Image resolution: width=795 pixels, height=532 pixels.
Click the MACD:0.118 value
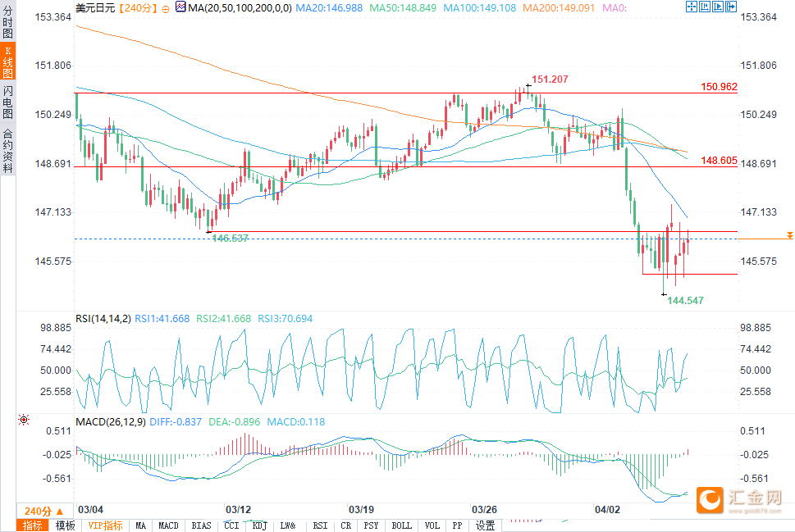coord(295,422)
